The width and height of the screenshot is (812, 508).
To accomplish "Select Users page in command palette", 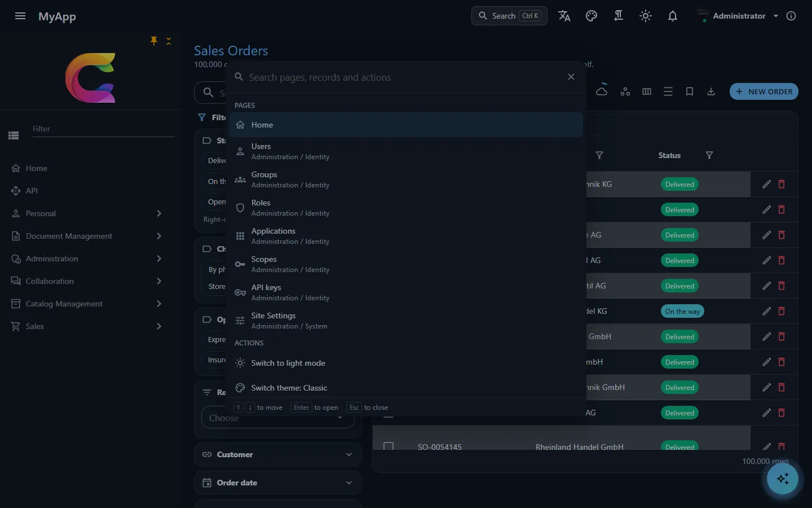I will [406, 151].
